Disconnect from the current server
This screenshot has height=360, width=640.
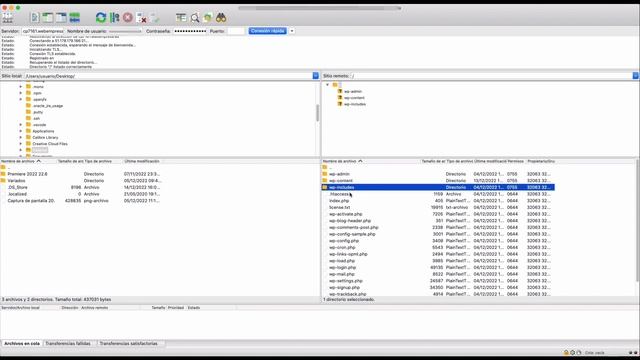click(142, 18)
